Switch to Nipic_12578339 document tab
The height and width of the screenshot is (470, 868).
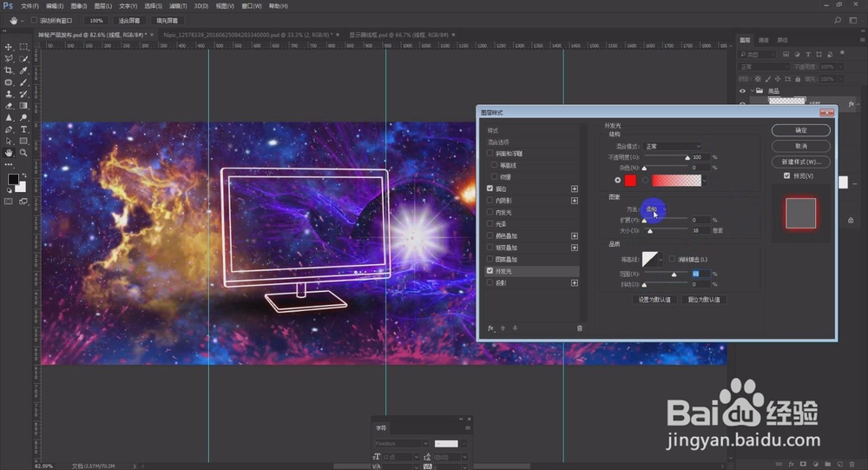(248, 35)
